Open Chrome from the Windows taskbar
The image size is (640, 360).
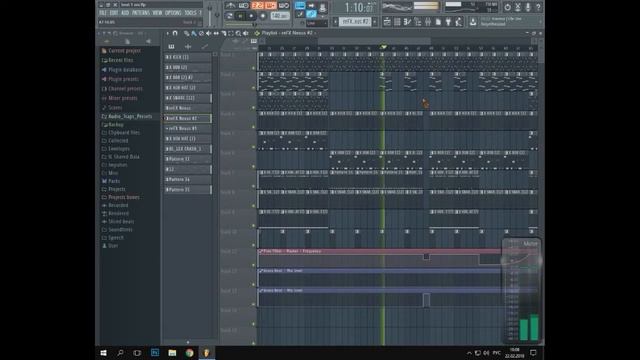[x=189, y=353]
